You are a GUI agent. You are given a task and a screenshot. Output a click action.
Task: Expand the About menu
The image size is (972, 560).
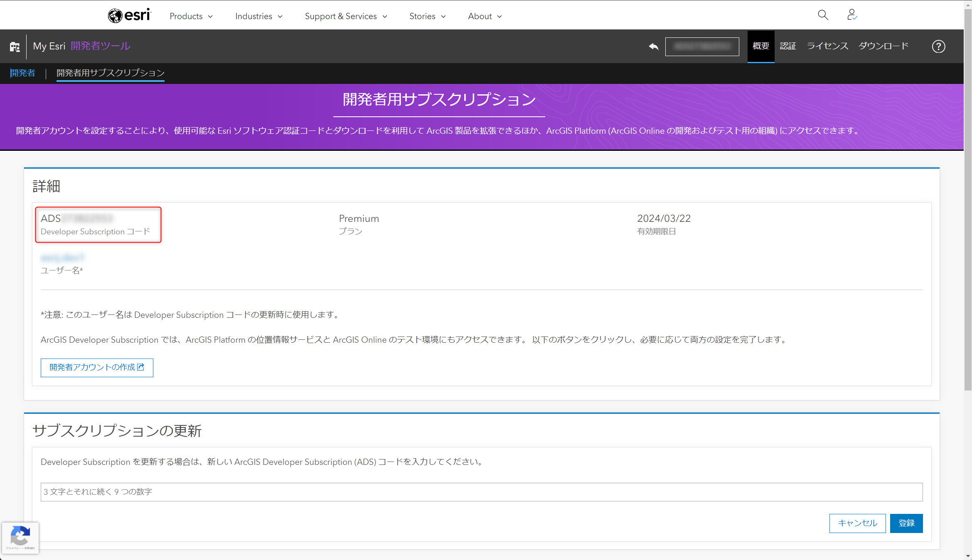pyautogui.click(x=485, y=16)
